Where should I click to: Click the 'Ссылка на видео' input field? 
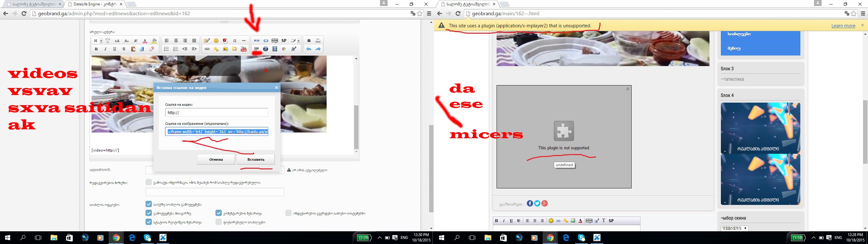217,112
